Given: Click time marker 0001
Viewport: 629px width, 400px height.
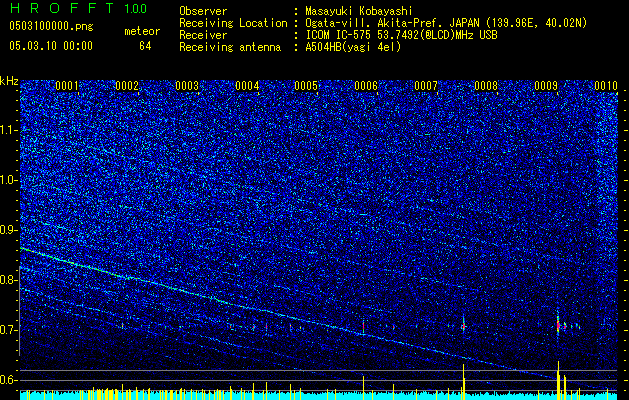Looking at the screenshot, I should tap(67, 86).
